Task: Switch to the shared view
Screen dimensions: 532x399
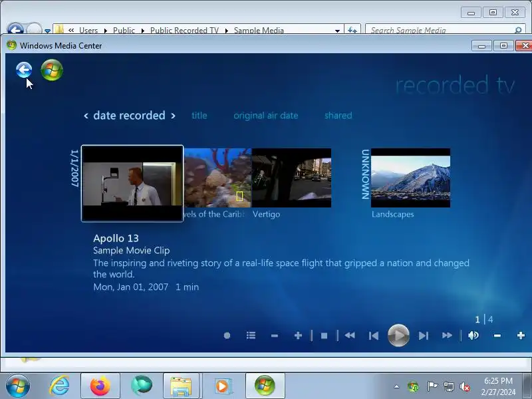Action: pos(338,115)
